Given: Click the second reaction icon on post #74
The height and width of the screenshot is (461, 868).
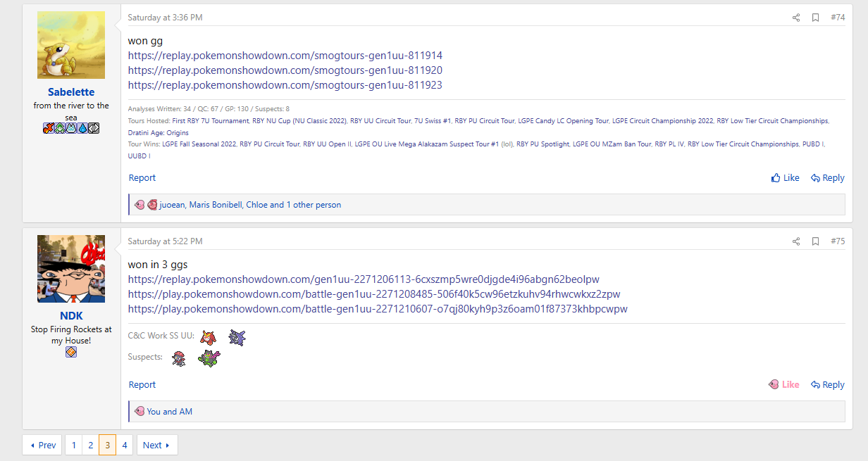Looking at the screenshot, I should tap(152, 205).
